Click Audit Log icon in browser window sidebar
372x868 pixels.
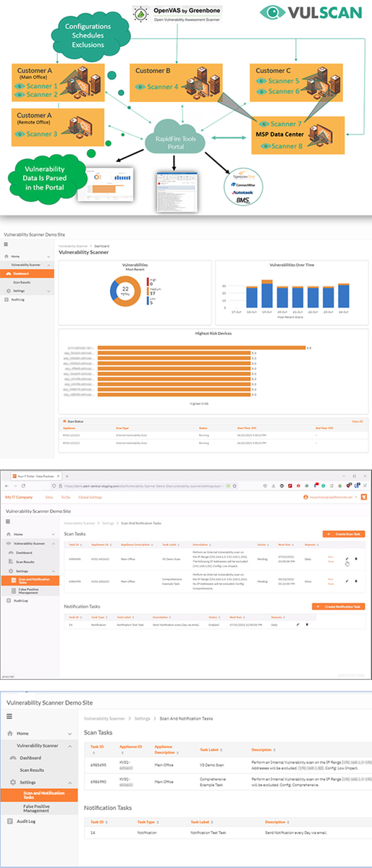[9, 600]
